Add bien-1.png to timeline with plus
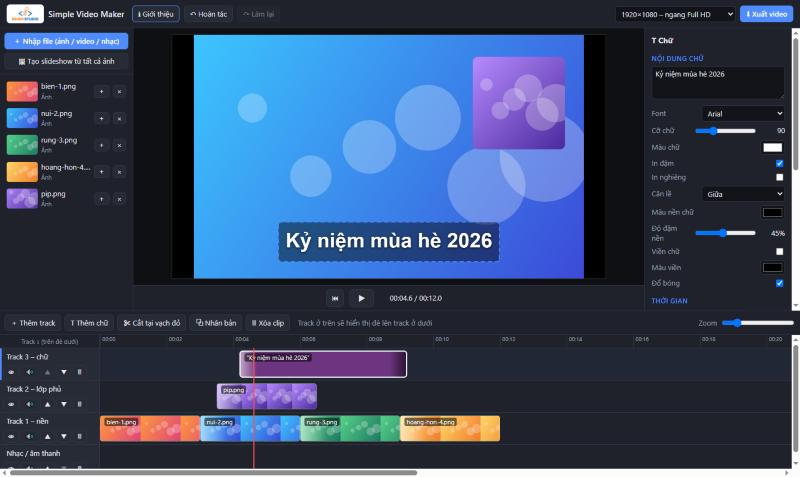The image size is (800, 477). point(102,92)
